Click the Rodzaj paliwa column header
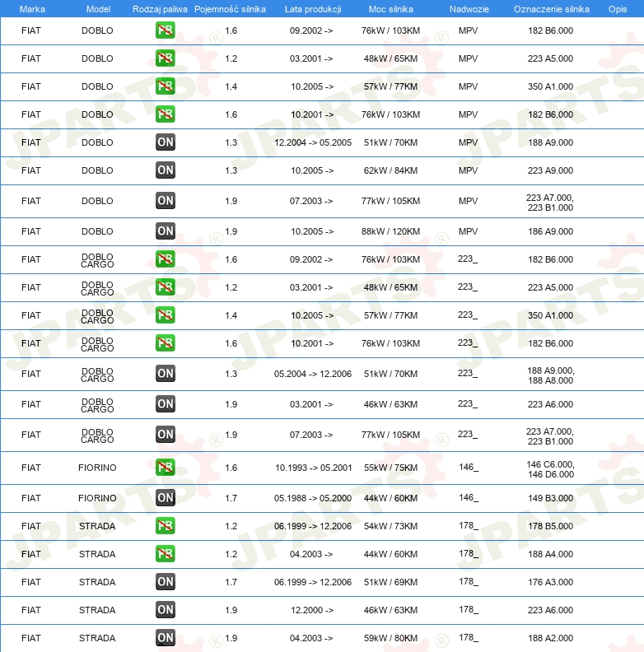Image resolution: width=644 pixels, height=652 pixels. (x=160, y=9)
